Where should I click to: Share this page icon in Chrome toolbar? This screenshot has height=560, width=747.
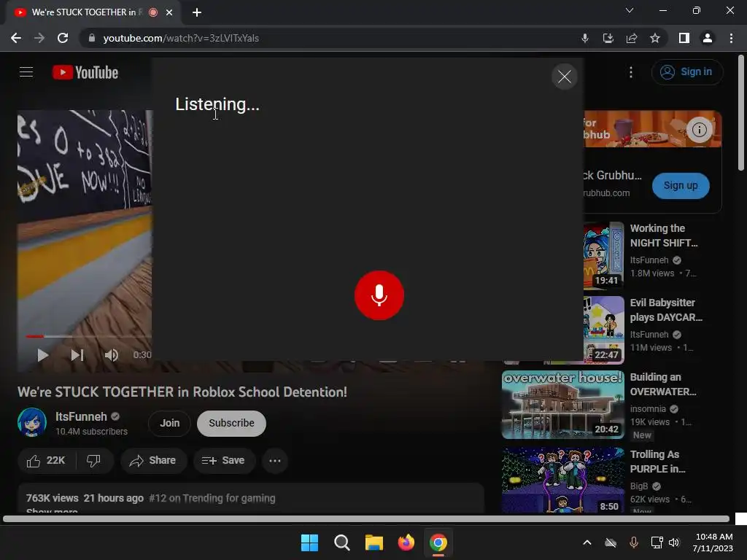632,38
